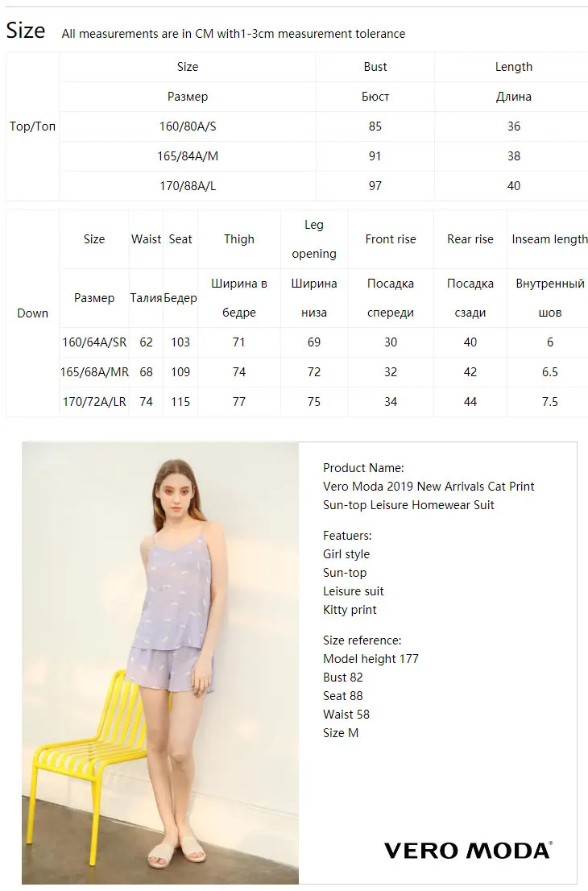This screenshot has width=588, height=891.
Task: Click 'Sun-top Leisure Homewear Suit' text
Action: click(x=409, y=504)
